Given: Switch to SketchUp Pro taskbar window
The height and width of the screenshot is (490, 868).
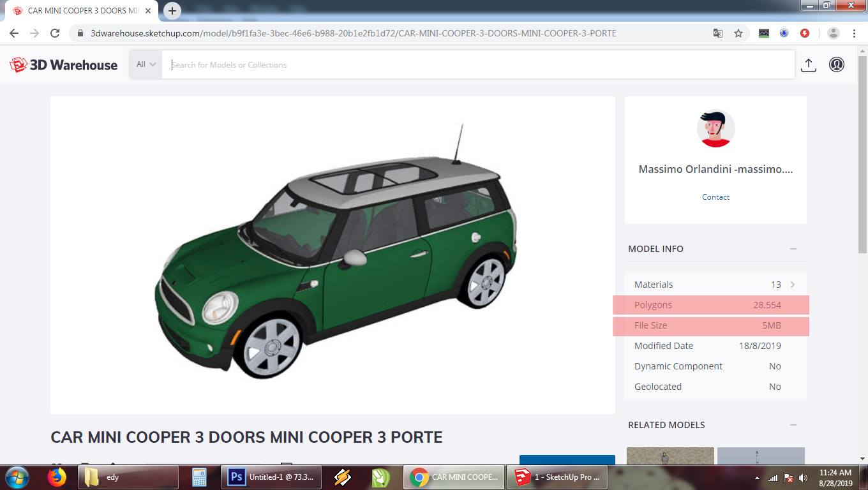Looking at the screenshot, I should (x=556, y=477).
